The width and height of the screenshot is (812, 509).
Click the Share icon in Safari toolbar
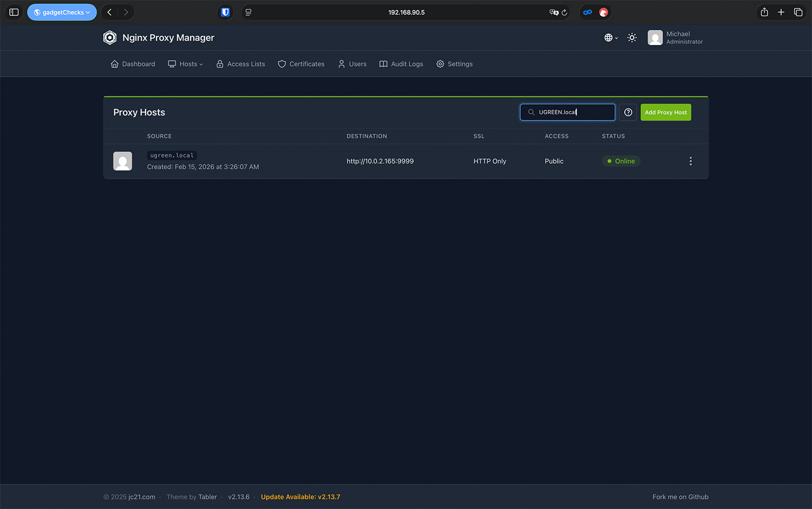pyautogui.click(x=764, y=12)
